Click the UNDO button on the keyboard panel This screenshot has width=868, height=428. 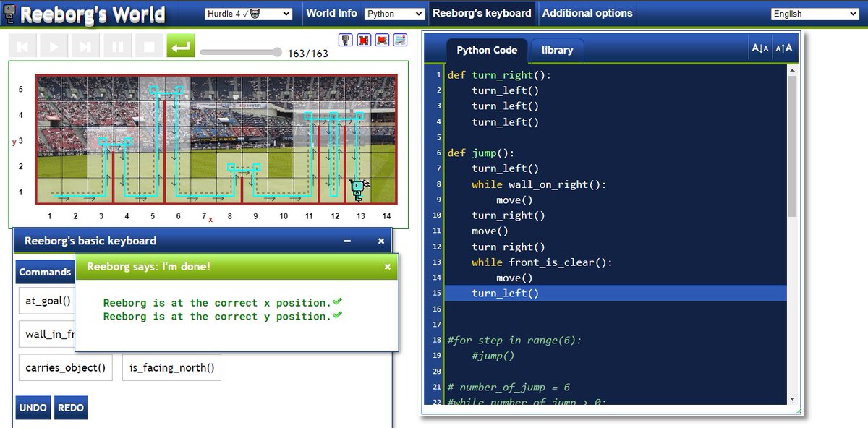(x=33, y=408)
